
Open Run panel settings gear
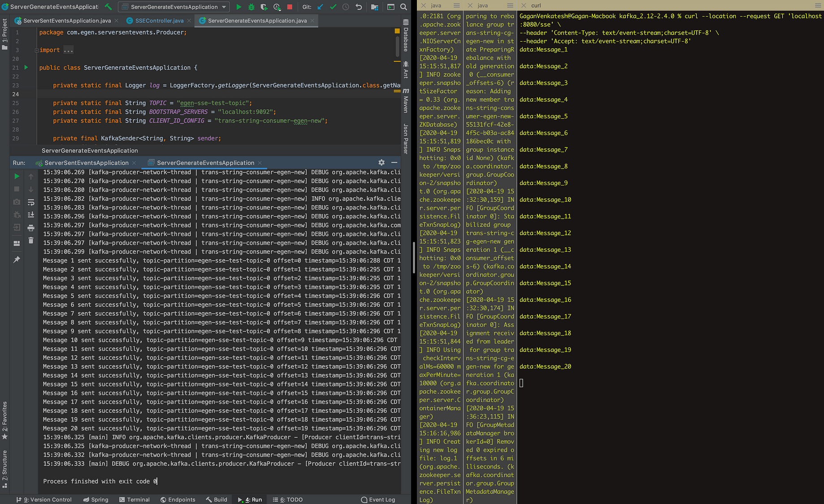382,163
